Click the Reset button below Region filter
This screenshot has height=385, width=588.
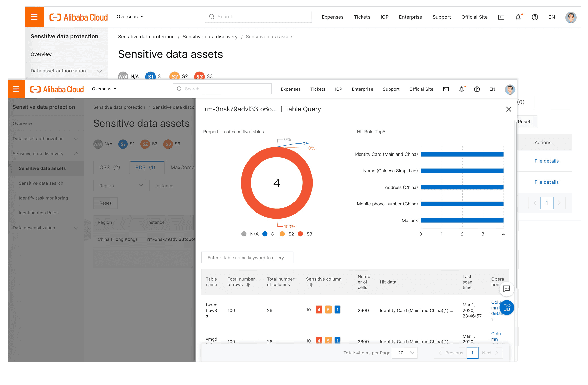coord(105,203)
